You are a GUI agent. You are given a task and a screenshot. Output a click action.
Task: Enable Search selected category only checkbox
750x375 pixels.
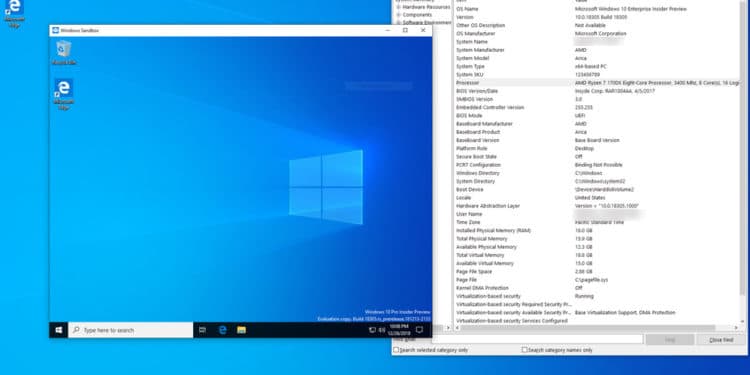tap(396, 350)
